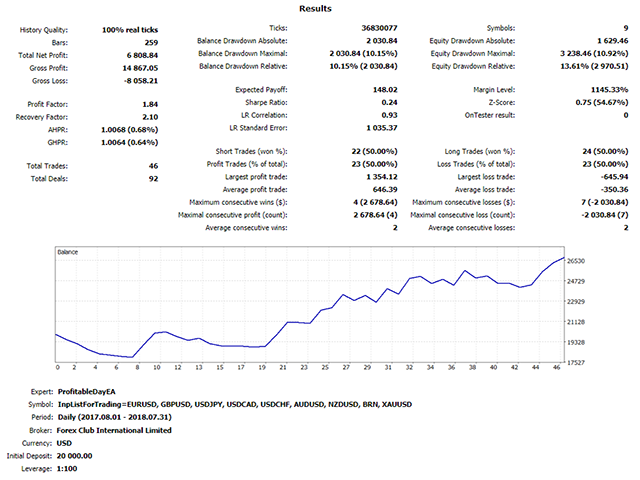640x480 pixels.
Task: Click the Profit Factor value 1.84
Action: pos(150,104)
